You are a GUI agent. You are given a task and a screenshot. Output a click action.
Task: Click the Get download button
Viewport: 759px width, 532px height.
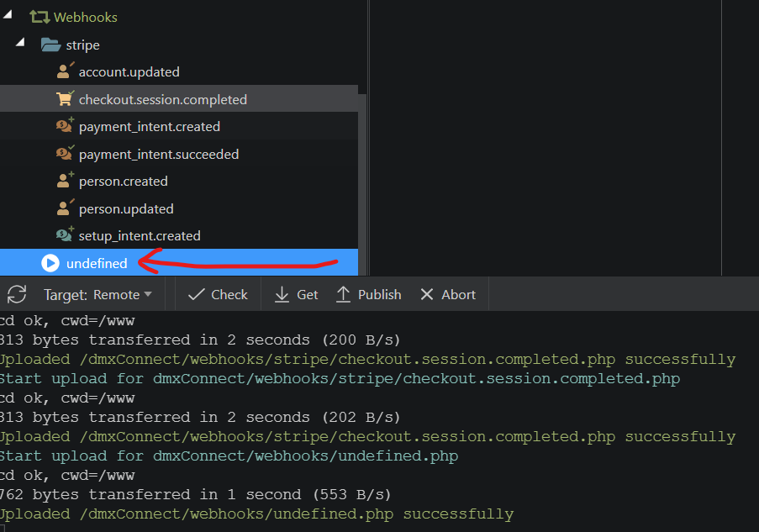[x=297, y=294]
